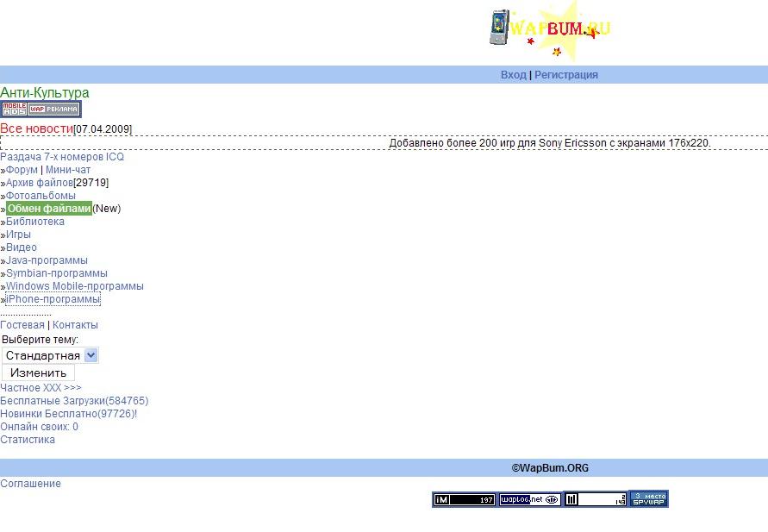Screen dimensions: 768x532
Task: Open Фотоальбомы section
Action: 41,196
